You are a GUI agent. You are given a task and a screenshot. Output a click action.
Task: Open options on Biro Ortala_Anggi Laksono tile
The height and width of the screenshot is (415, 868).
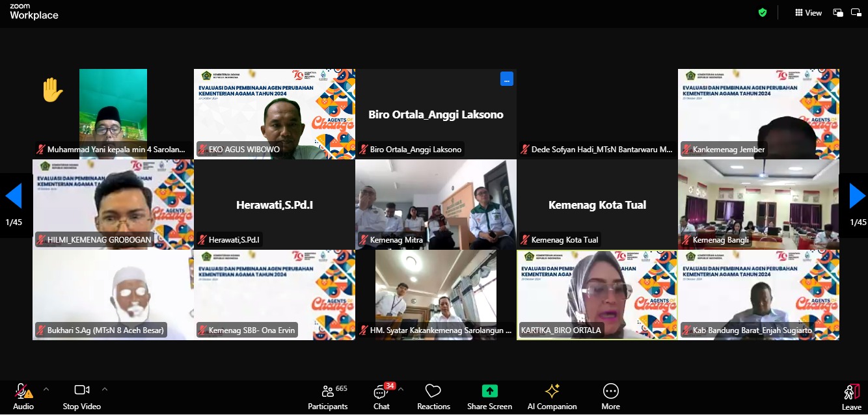click(507, 79)
